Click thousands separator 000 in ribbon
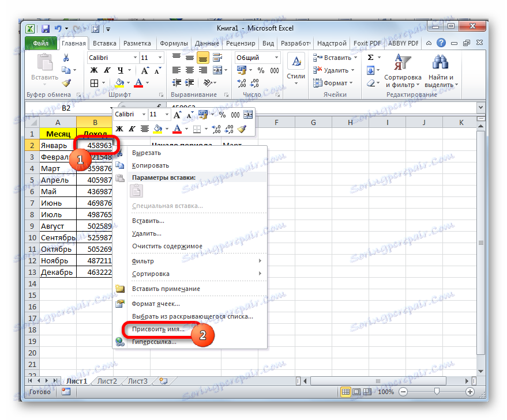Image resolution: width=507 pixels, height=420 pixels. pos(275,70)
